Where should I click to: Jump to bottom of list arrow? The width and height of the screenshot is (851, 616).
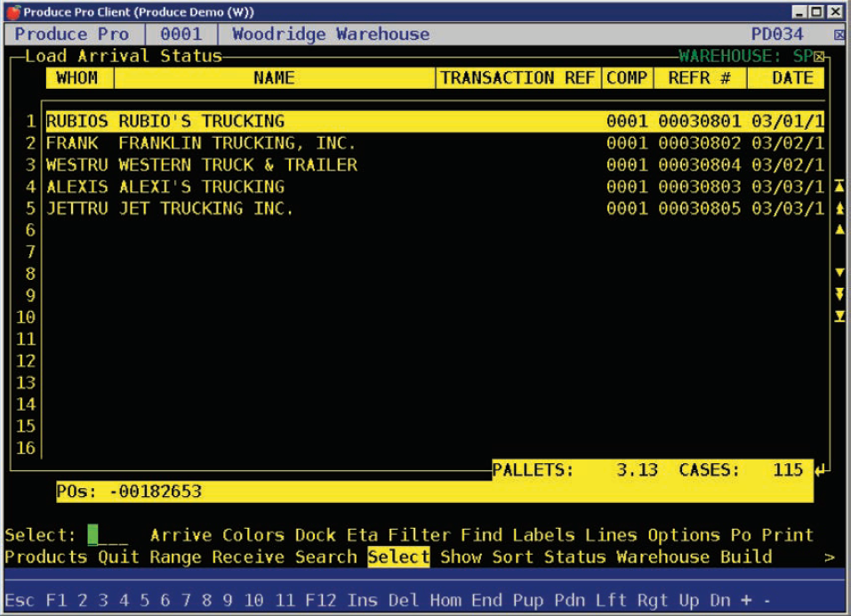839,316
